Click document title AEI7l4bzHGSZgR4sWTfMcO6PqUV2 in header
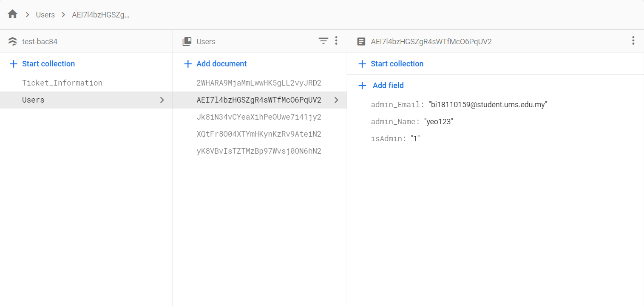 [x=431, y=42]
